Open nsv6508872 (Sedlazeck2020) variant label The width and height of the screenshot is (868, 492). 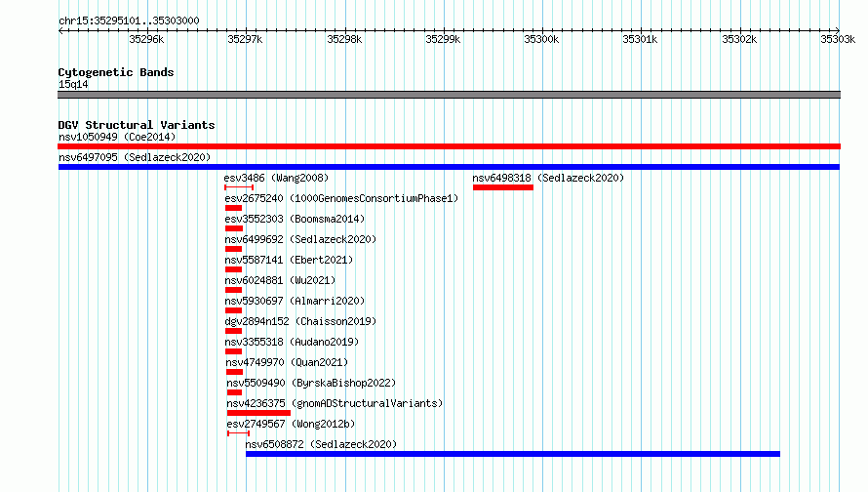click(321, 444)
